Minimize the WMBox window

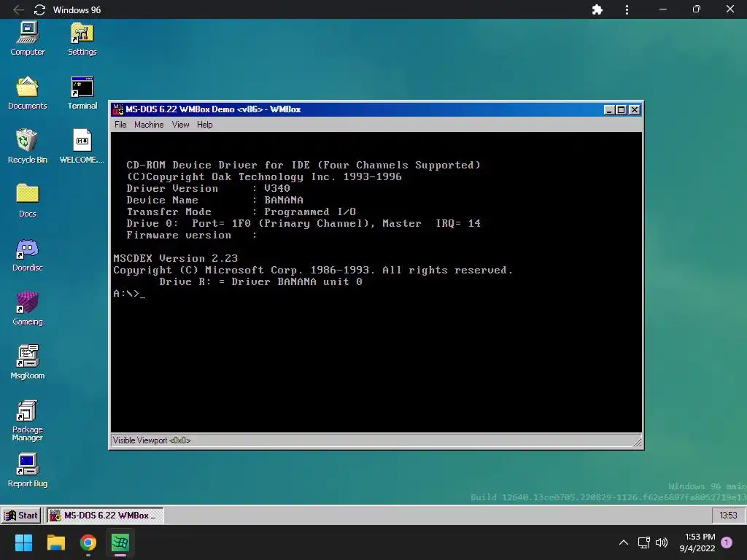point(609,110)
